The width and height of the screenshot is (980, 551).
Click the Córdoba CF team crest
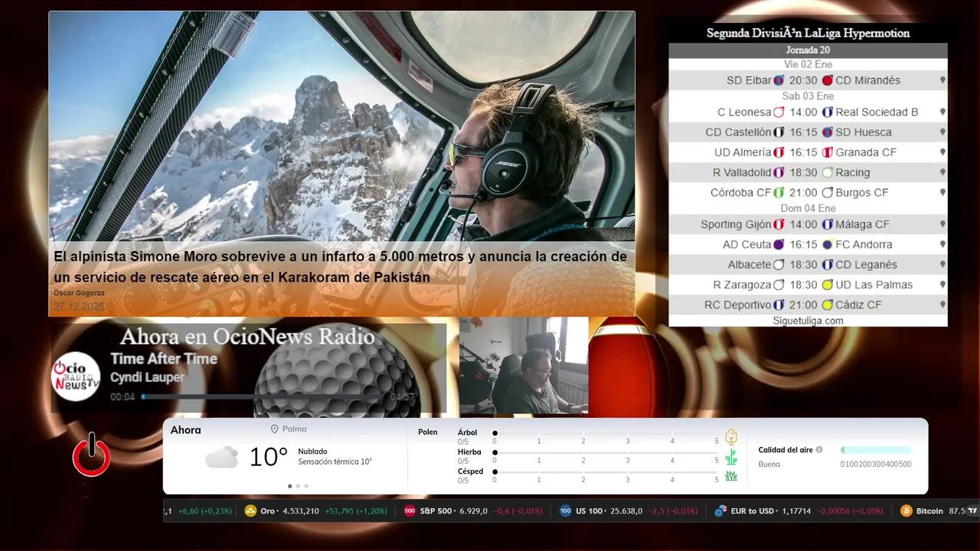click(779, 193)
